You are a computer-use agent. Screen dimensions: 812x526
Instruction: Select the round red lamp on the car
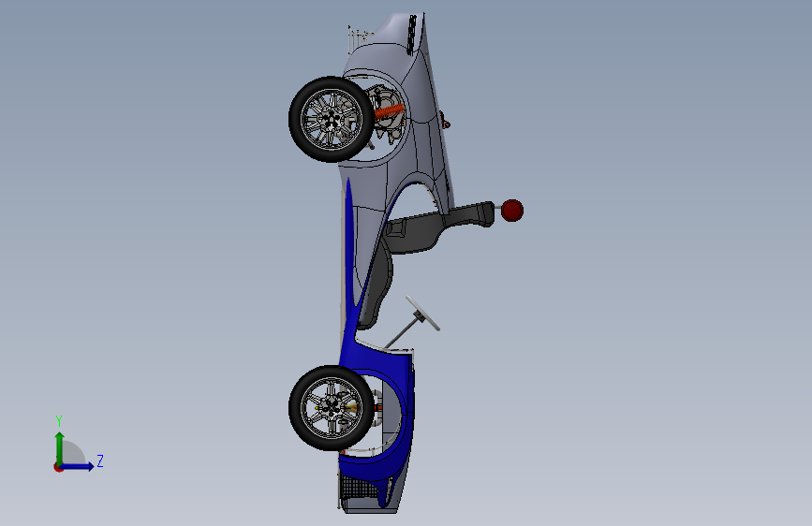512,211
